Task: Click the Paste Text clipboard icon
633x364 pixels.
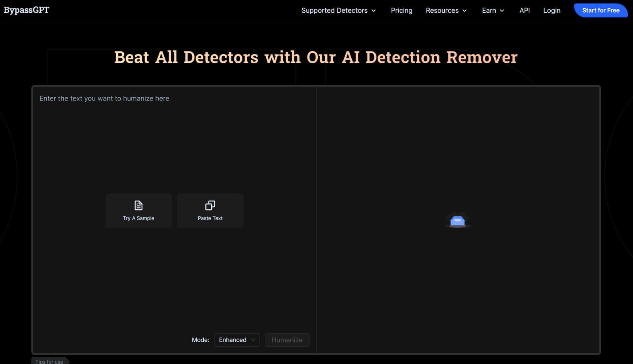Action: 210,205
